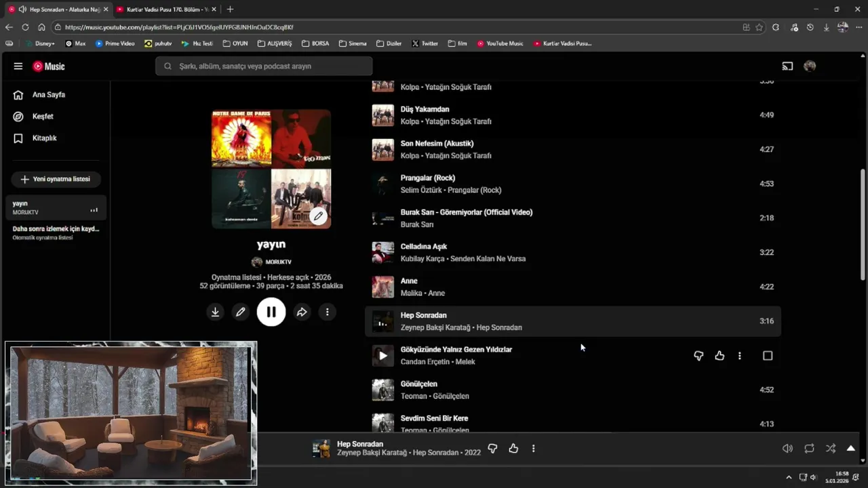The width and height of the screenshot is (868, 488).
Task: Bookmark this page with star icon
Action: pyautogui.click(x=759, y=27)
